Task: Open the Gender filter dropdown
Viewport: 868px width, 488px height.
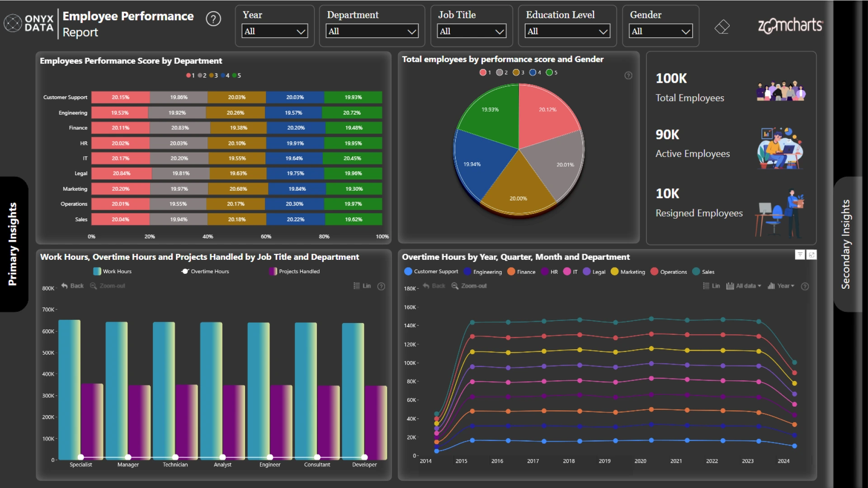Action: tap(660, 31)
